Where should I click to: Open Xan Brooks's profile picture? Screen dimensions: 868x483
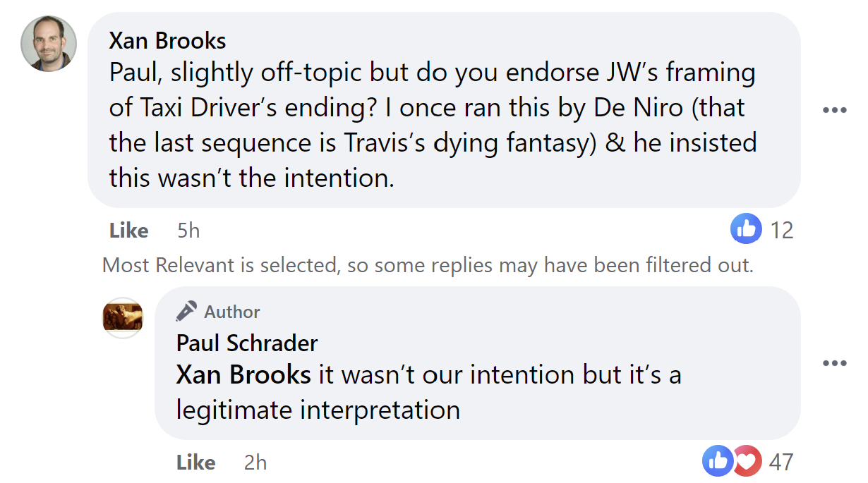tap(49, 44)
